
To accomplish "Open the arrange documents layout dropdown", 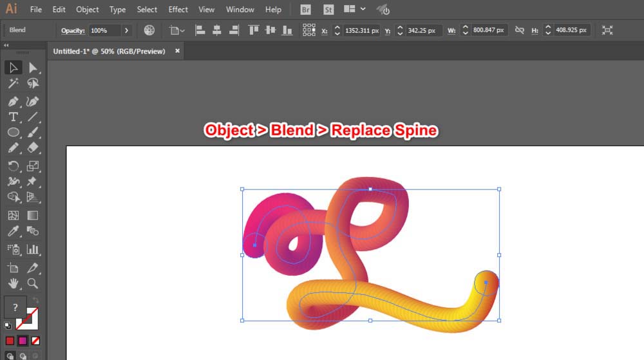I will pos(355,8).
